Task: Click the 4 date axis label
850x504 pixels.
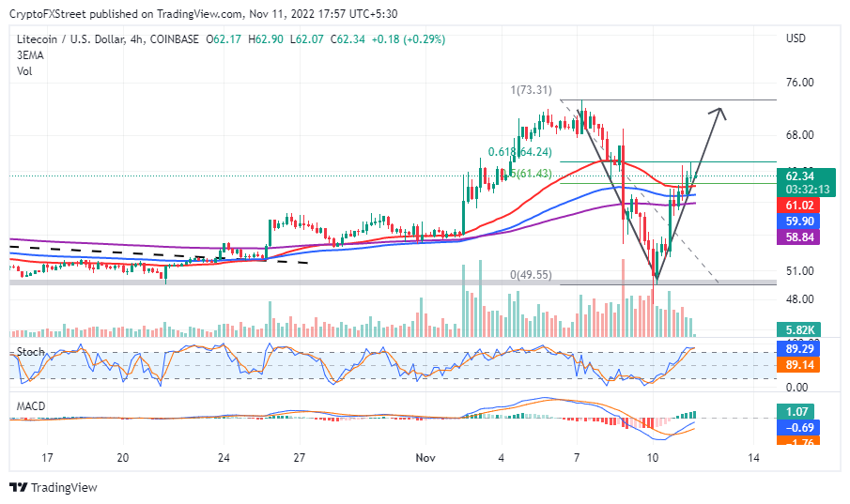Action: (x=501, y=458)
